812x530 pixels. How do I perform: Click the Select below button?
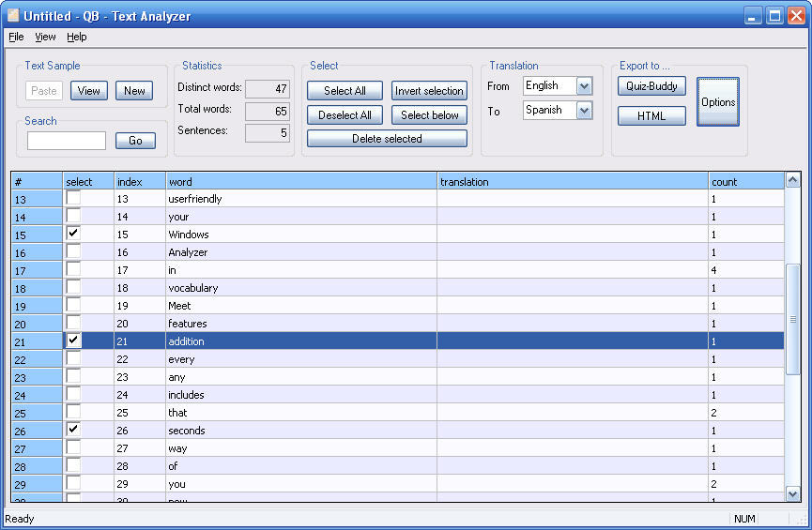pyautogui.click(x=429, y=114)
